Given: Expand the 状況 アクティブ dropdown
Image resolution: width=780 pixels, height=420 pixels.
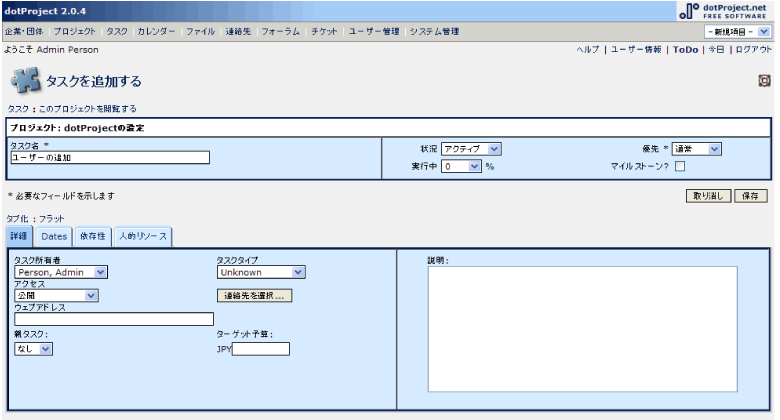Looking at the screenshot, I should (471, 149).
